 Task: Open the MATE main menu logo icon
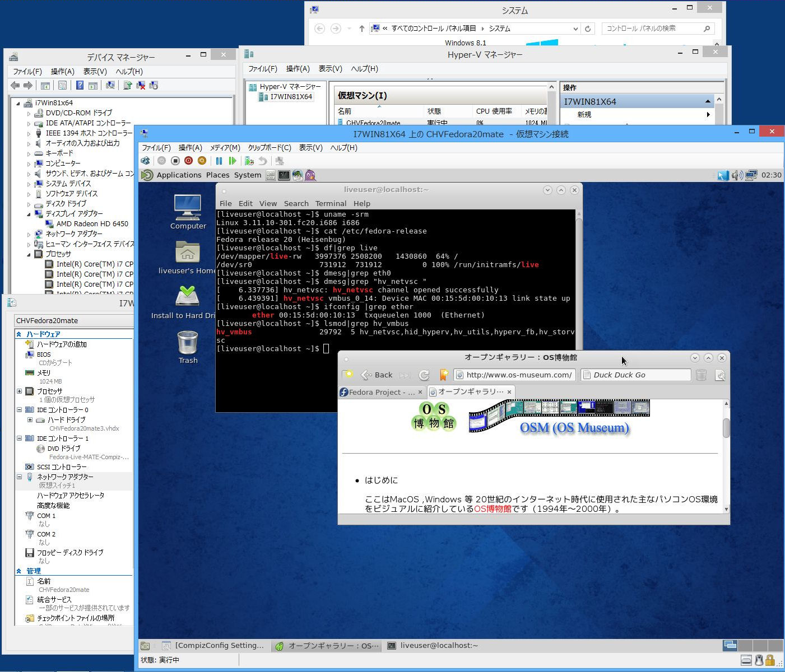tap(147, 175)
